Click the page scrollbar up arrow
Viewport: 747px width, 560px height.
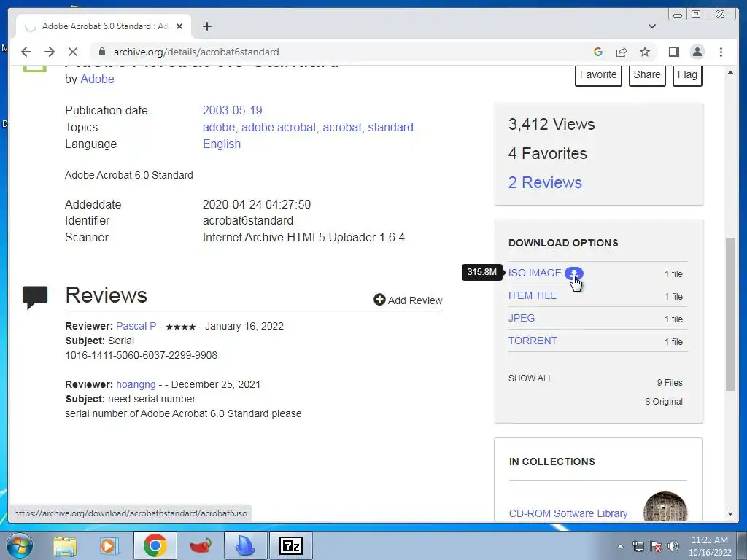(730, 72)
